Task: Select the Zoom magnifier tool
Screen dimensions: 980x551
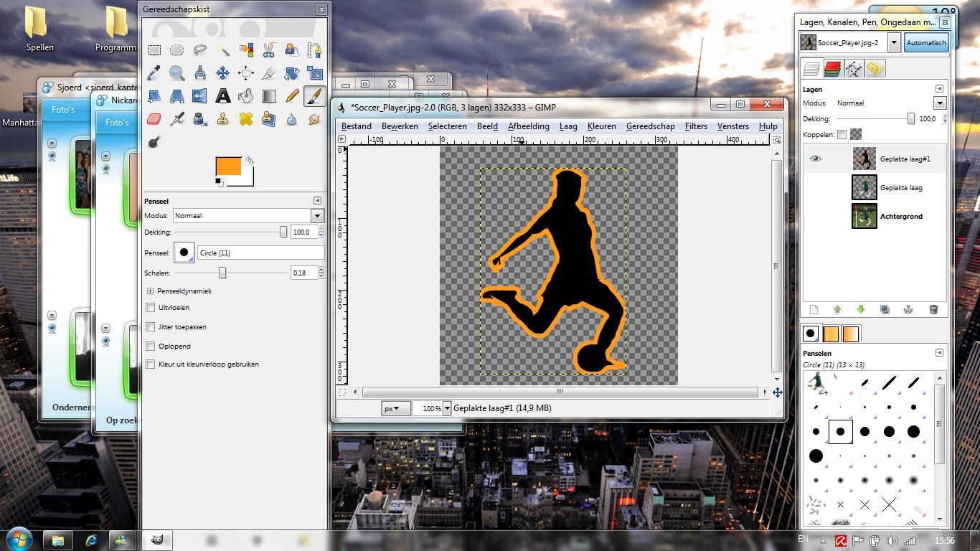Action: click(x=177, y=73)
